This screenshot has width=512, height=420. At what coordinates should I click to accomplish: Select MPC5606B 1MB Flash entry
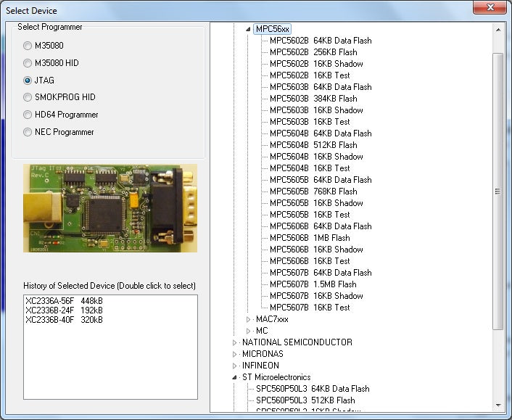310,238
